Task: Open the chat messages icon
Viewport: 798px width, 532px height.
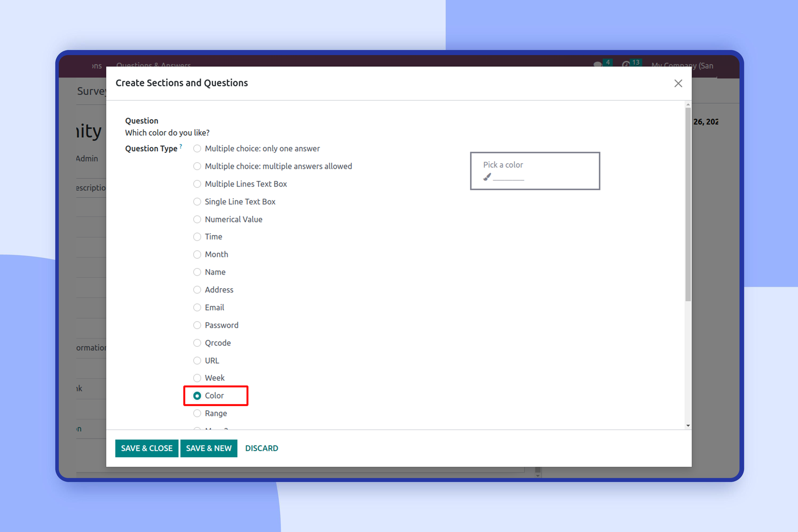Action: pyautogui.click(x=597, y=64)
